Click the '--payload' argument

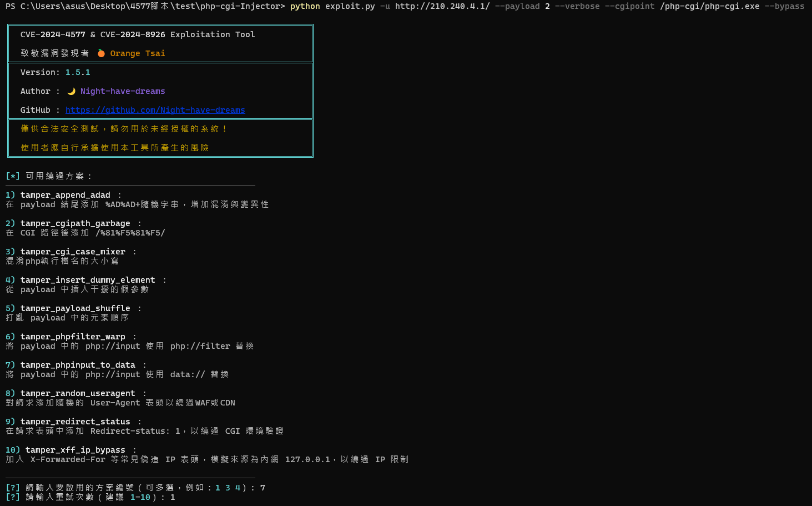[x=517, y=6]
